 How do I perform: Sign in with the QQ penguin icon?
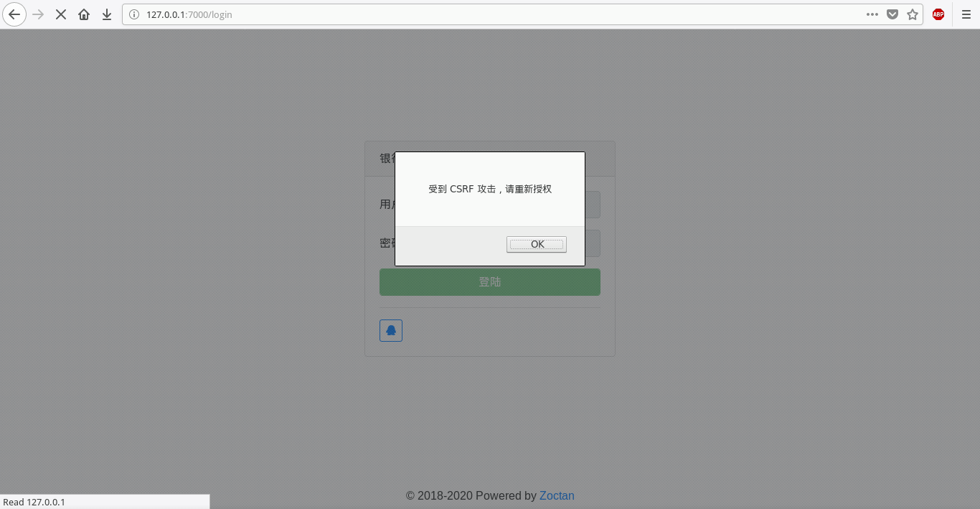pyautogui.click(x=391, y=330)
